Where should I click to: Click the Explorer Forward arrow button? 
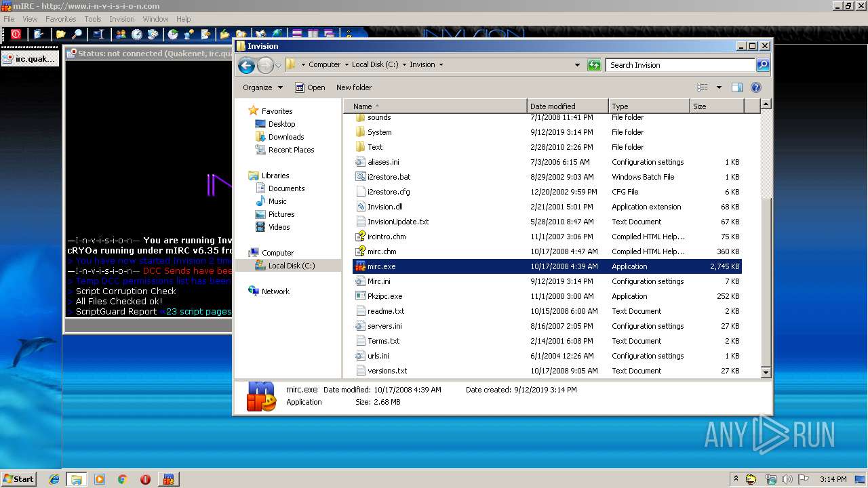click(x=265, y=65)
